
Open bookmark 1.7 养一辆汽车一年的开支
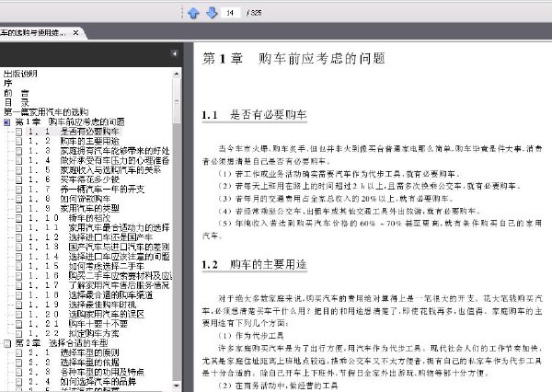pos(86,190)
